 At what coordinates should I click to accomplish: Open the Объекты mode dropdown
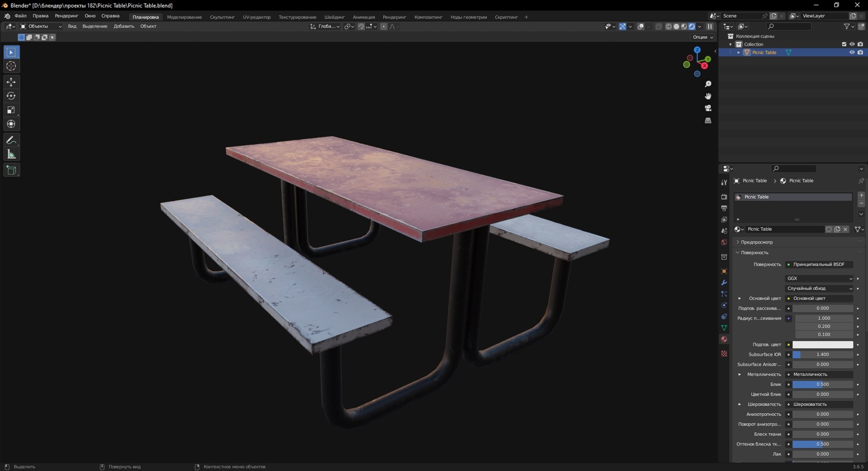coord(41,26)
